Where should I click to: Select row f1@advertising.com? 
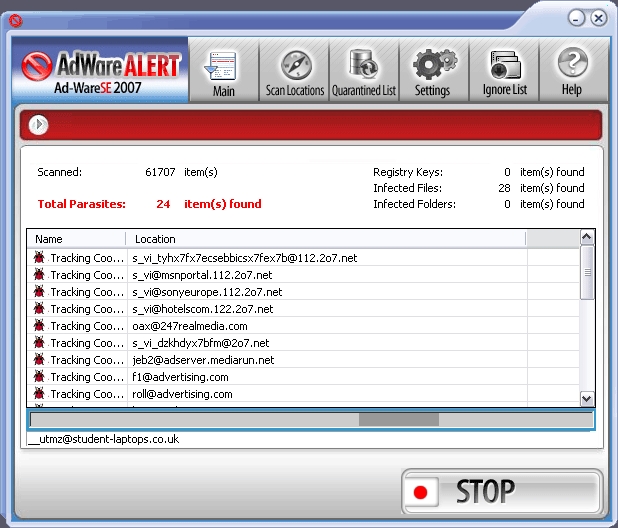click(x=303, y=377)
